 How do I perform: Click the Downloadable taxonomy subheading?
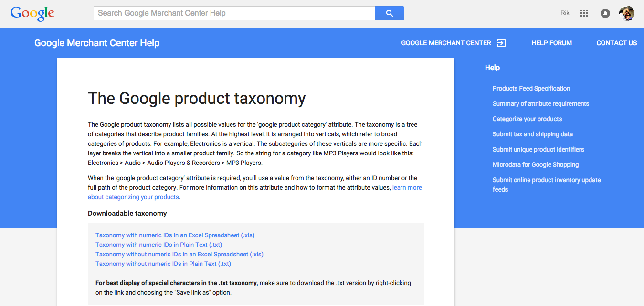click(127, 214)
